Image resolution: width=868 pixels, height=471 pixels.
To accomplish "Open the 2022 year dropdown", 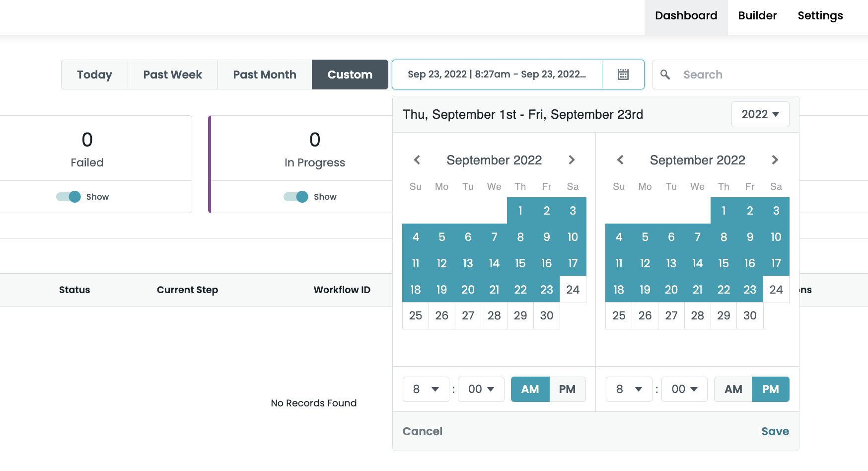I will tap(760, 114).
